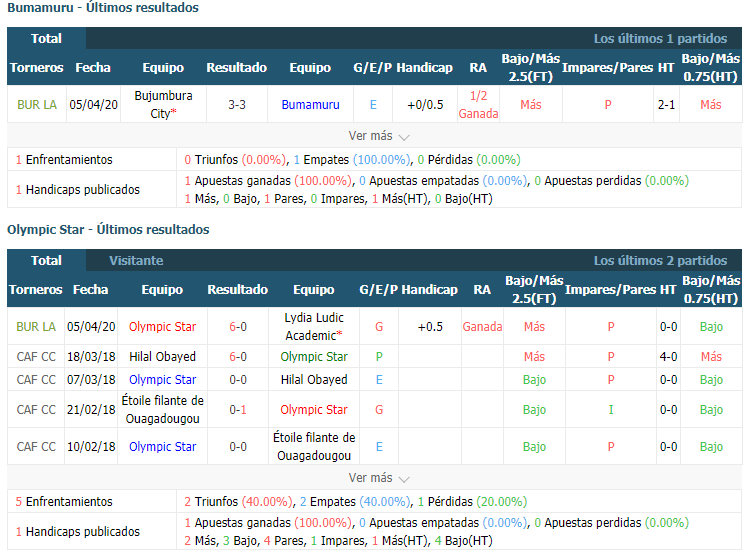Open Los últimos 1 partidos selector
Image resolution: width=748 pixels, height=553 pixels.
click(x=660, y=39)
